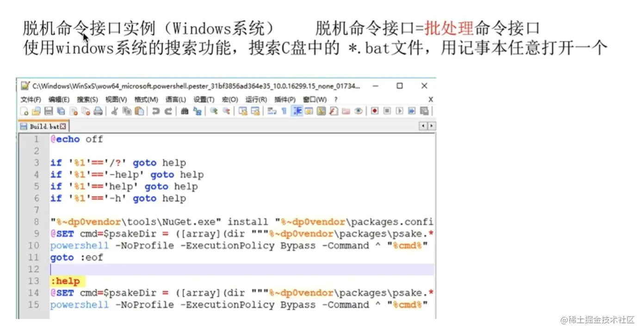Click the Zoom In magnifier icon
This screenshot has height=334, width=644.
click(x=214, y=111)
